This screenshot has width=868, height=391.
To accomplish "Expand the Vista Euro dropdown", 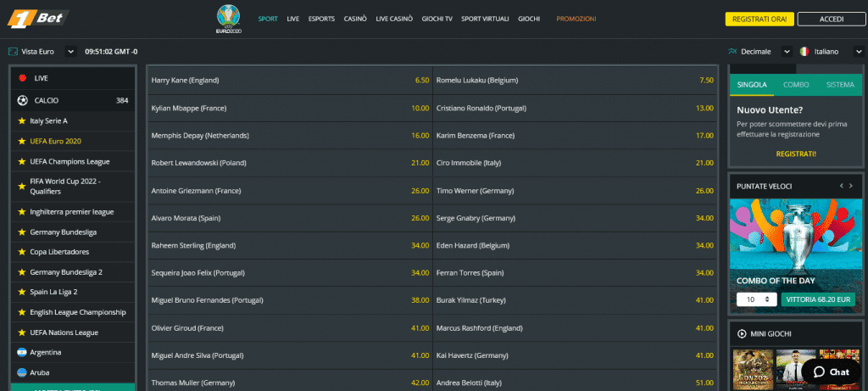I will coord(70,52).
